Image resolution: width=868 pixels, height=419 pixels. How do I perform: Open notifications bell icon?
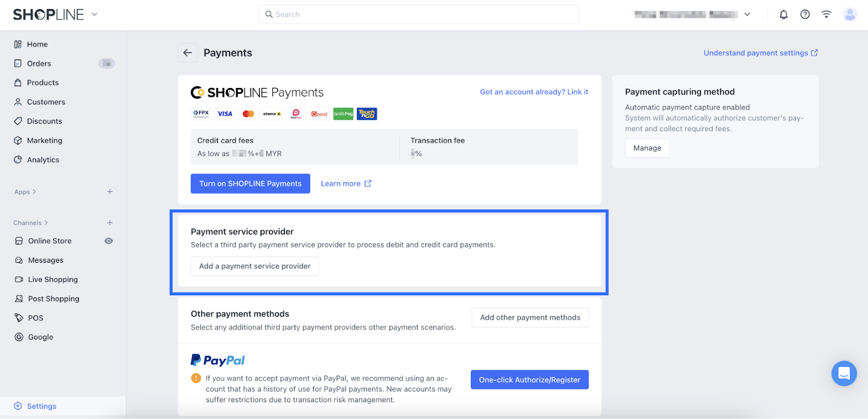[x=783, y=15]
